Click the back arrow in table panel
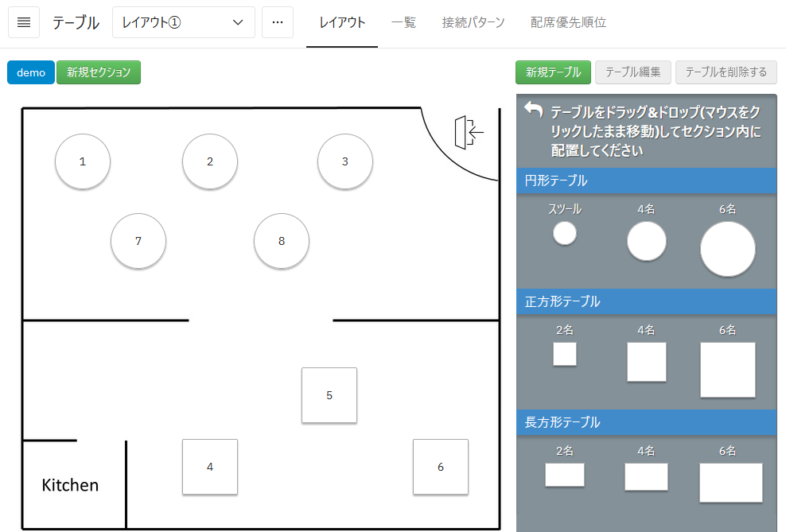Screen dimensions: 786x532 [533, 111]
